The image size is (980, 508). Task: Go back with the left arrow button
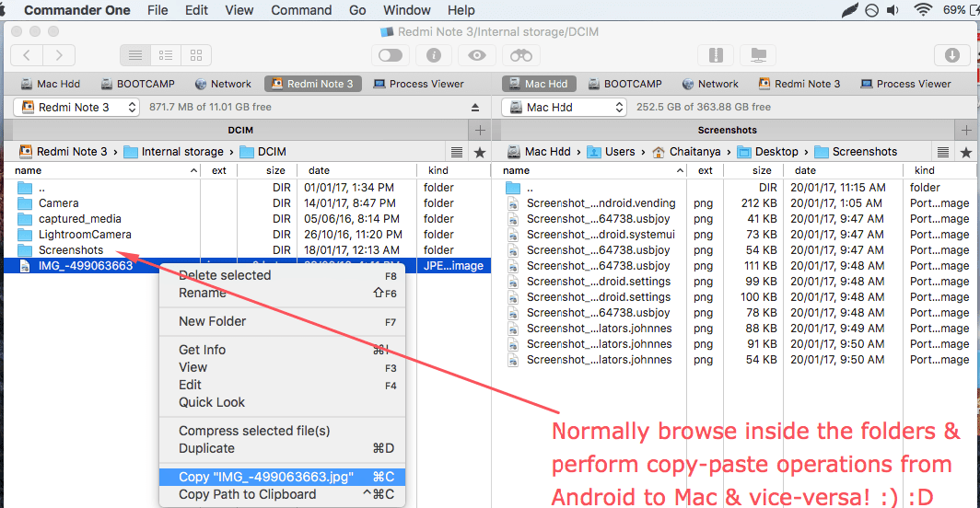pyautogui.click(x=27, y=55)
